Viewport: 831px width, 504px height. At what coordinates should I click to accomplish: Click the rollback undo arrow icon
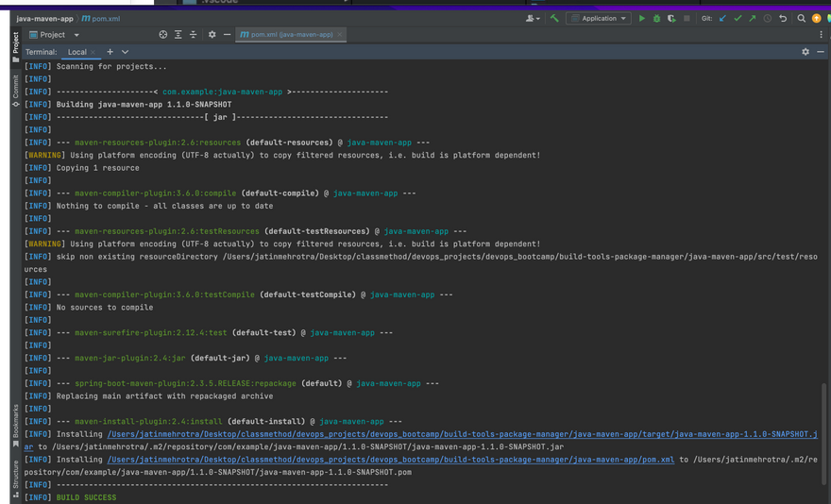[x=783, y=18]
